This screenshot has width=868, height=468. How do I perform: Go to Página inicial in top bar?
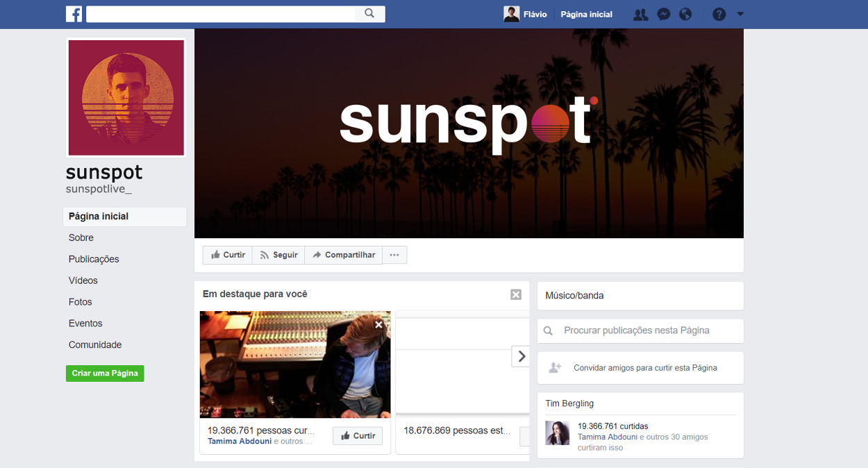[x=586, y=15]
